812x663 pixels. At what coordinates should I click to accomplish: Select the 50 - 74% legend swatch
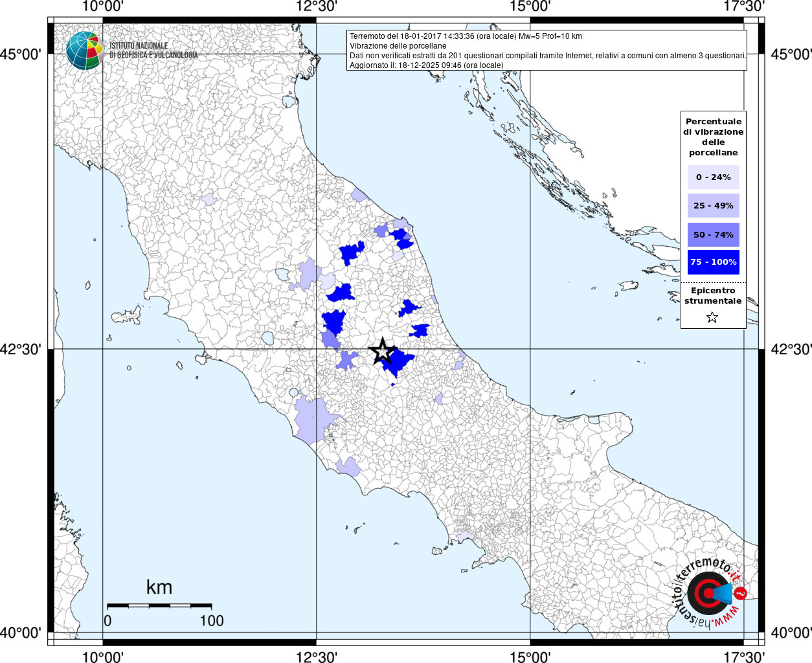point(713,234)
